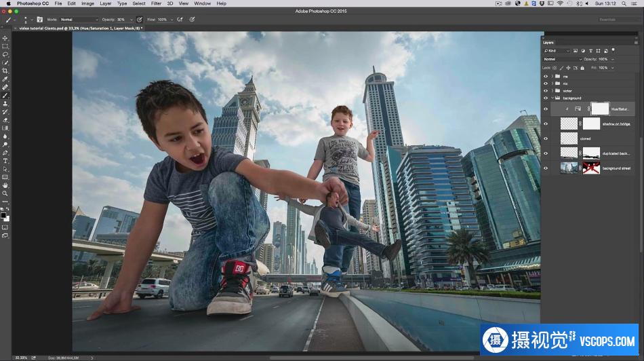Select the Crop tool
This screenshot has width=644, height=361.
point(5,71)
